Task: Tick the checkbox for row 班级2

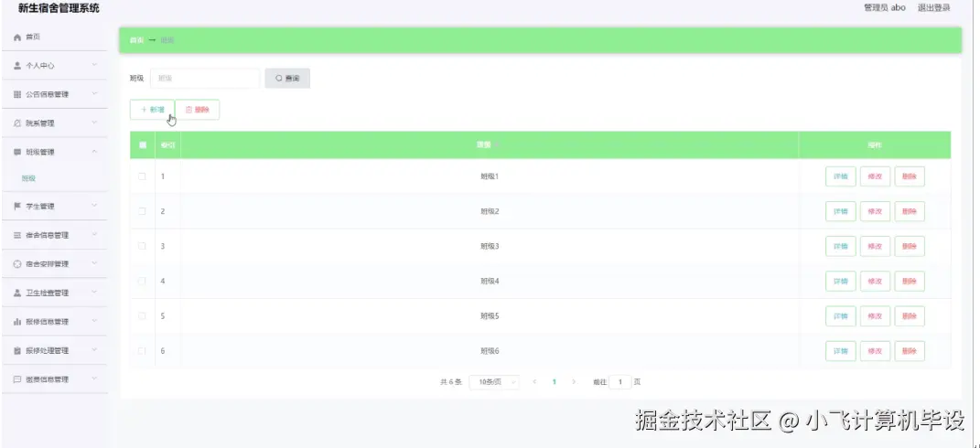Action: [142, 211]
